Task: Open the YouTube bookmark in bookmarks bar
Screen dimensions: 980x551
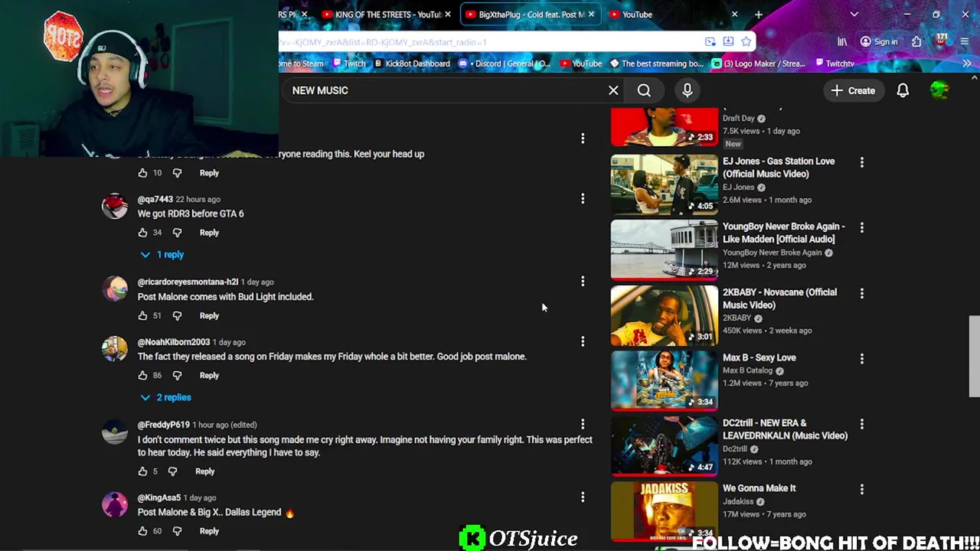Action: [x=581, y=64]
